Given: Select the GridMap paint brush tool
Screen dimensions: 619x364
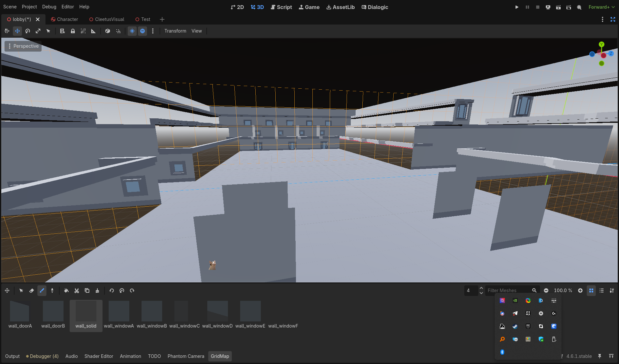Looking at the screenshot, I should pos(42,290).
